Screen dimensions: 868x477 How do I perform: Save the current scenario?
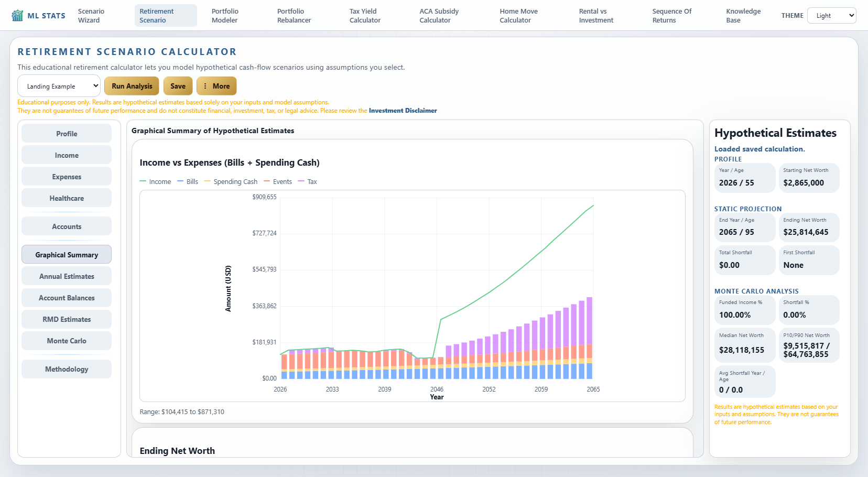tap(178, 86)
